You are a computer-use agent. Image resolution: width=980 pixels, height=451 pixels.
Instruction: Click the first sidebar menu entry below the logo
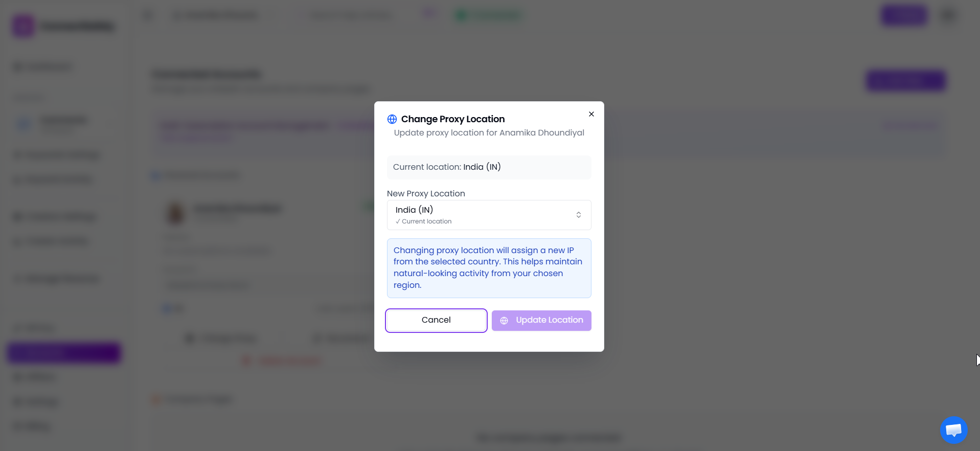[42, 66]
